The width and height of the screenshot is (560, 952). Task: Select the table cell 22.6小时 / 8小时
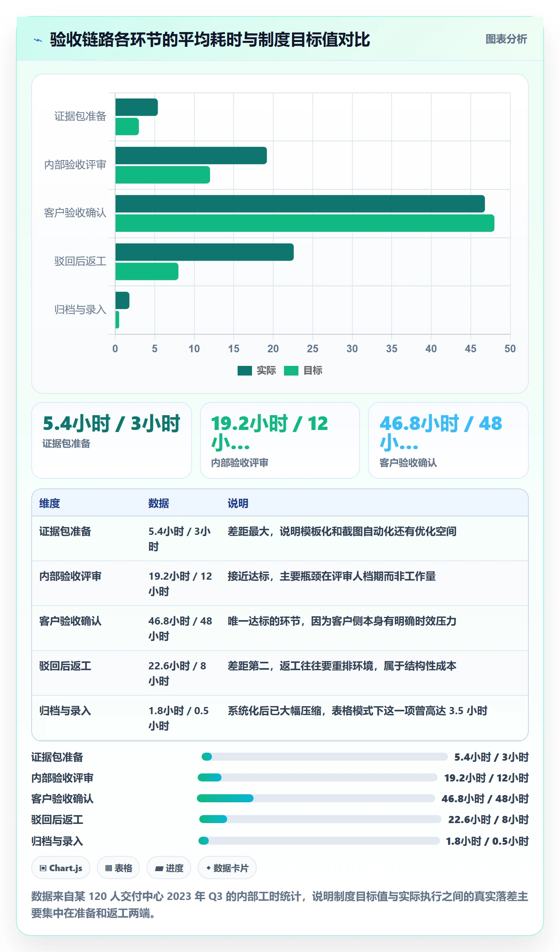pyautogui.click(x=180, y=673)
